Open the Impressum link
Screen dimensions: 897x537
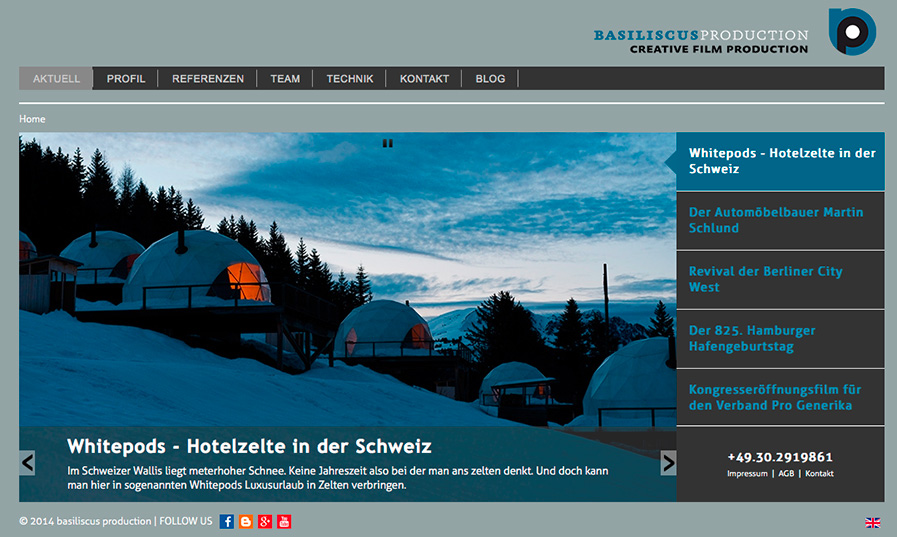pos(747,474)
